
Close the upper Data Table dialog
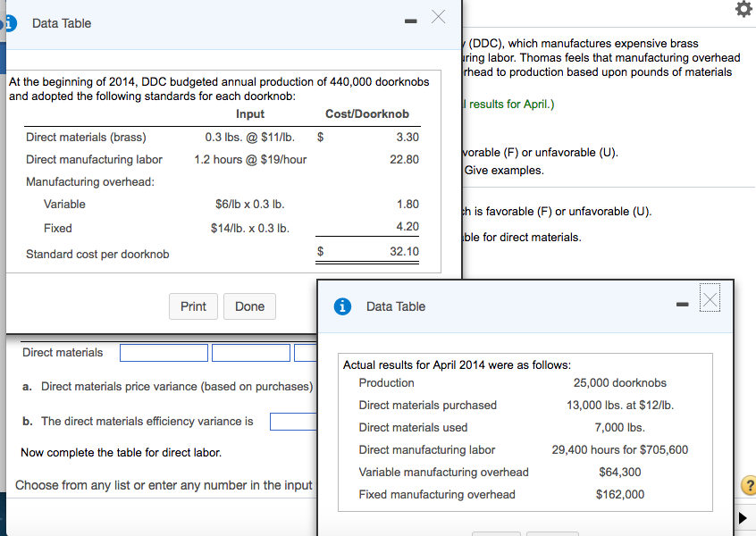437,18
